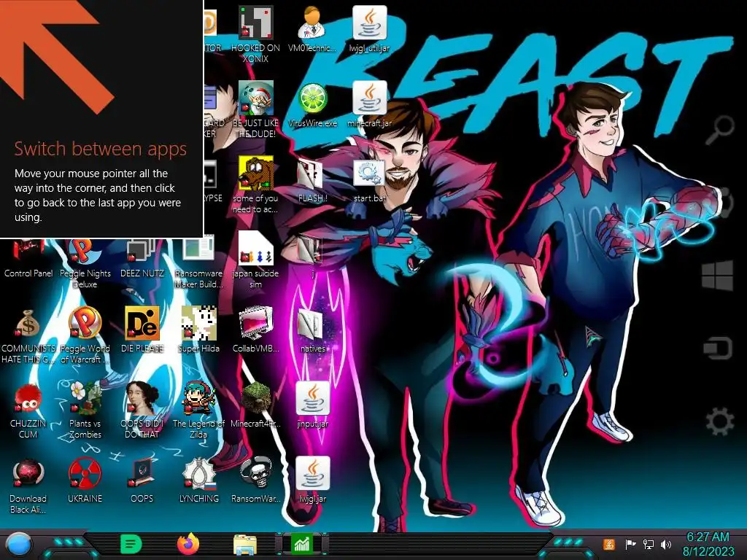The width and height of the screenshot is (747, 560).
Task: Open OOPS DID I DO THAT portrait icon
Action: pos(142,399)
